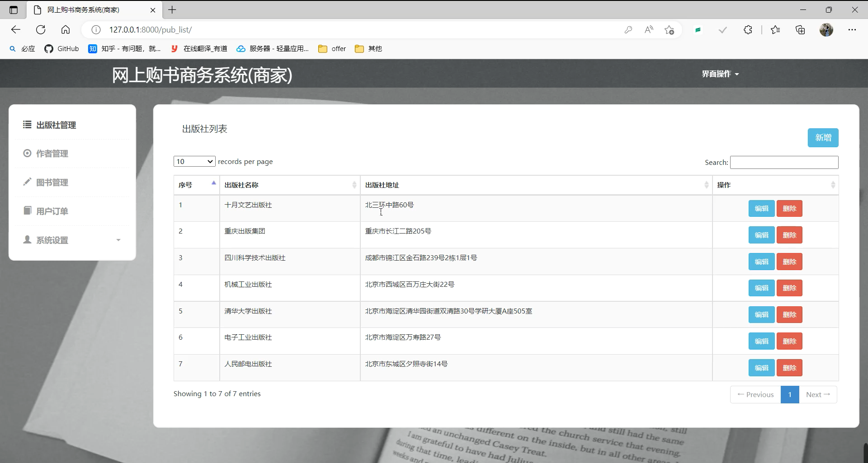Select 用户订单 in sidebar

72,211
